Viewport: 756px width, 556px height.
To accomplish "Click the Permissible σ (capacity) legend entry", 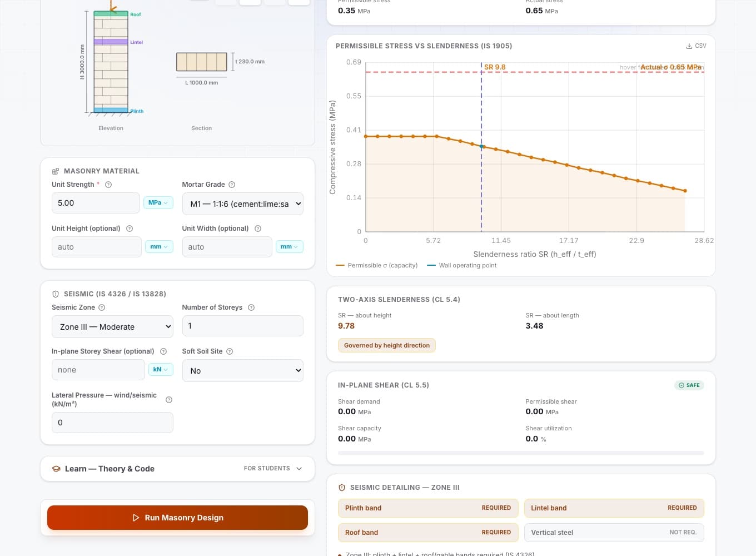I will click(377, 265).
